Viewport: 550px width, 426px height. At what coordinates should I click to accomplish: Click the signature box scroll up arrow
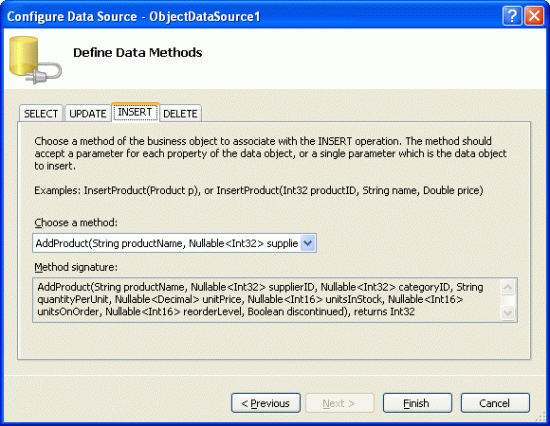(x=508, y=287)
